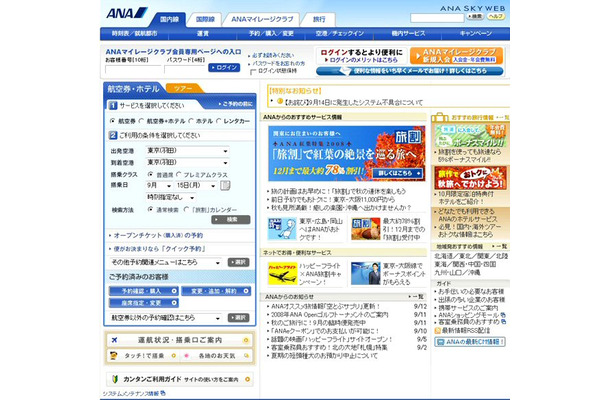Click the 秋旅へでかけよう orange banner
The width and height of the screenshot is (610, 400).
(x=470, y=178)
